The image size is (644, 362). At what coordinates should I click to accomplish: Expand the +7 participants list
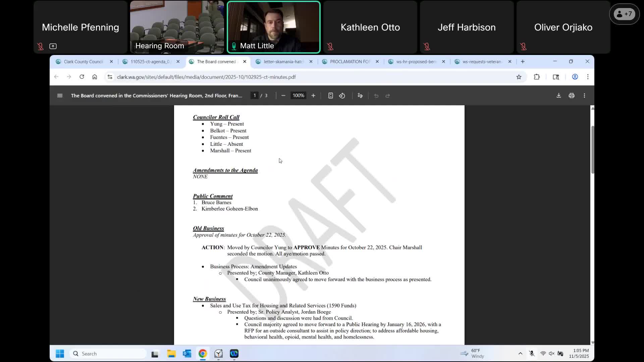tap(624, 14)
